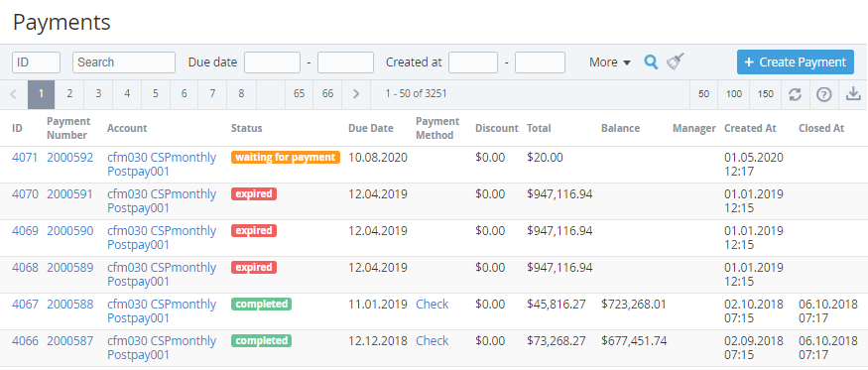The width and height of the screenshot is (868, 370).
Task: Refresh the payments list
Action: click(x=795, y=94)
